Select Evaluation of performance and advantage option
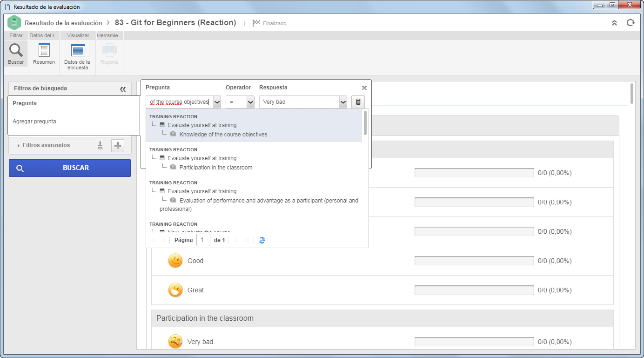The image size is (644, 358). pyautogui.click(x=259, y=205)
